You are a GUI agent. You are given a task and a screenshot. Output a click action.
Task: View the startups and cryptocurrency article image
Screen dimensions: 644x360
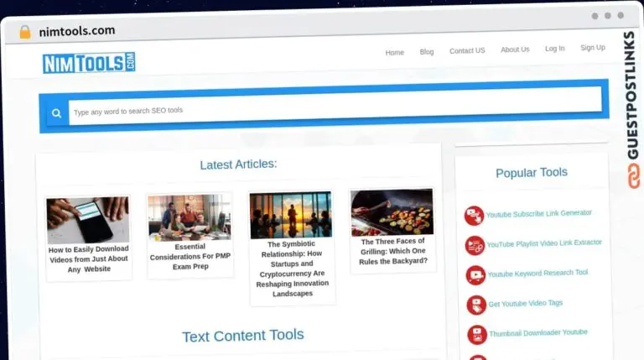[x=291, y=215]
